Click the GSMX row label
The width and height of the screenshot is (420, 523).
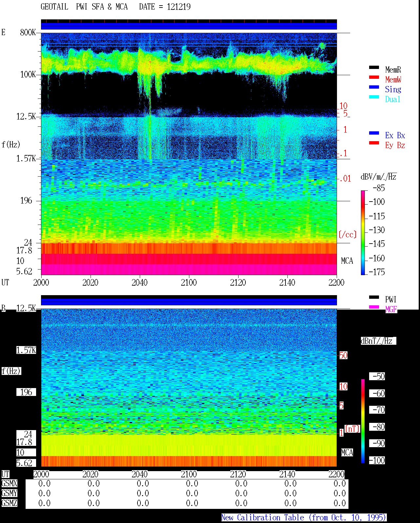tap(9, 484)
